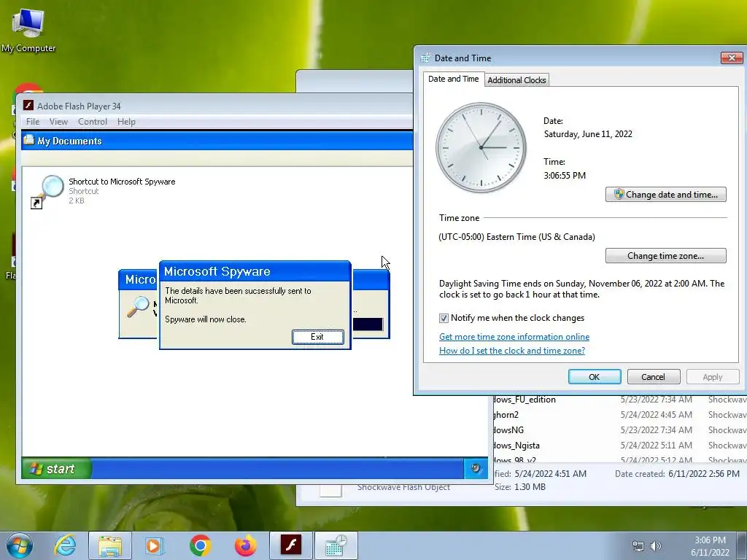The height and width of the screenshot is (560, 747).
Task: Click the volume speaker tray icon
Action: (x=656, y=546)
